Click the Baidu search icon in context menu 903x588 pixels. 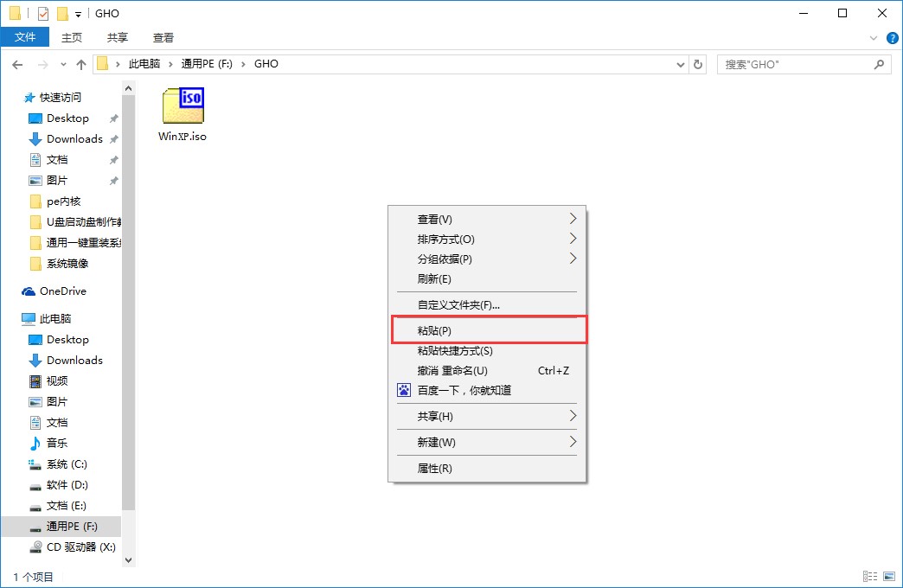pos(403,390)
